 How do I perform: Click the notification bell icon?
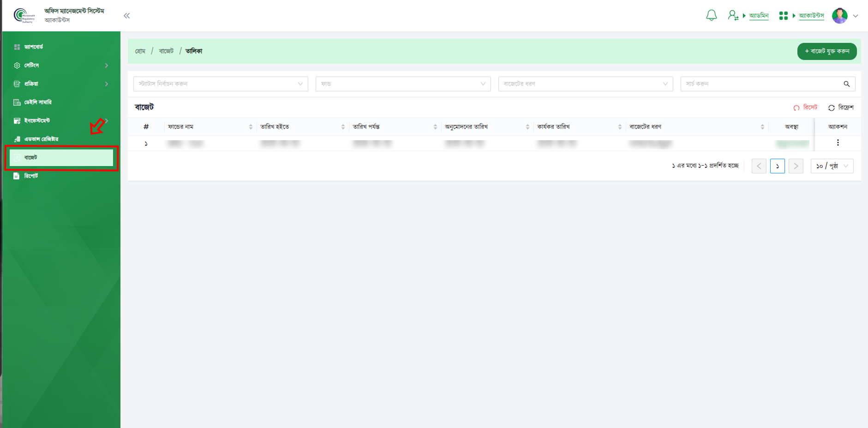click(711, 16)
